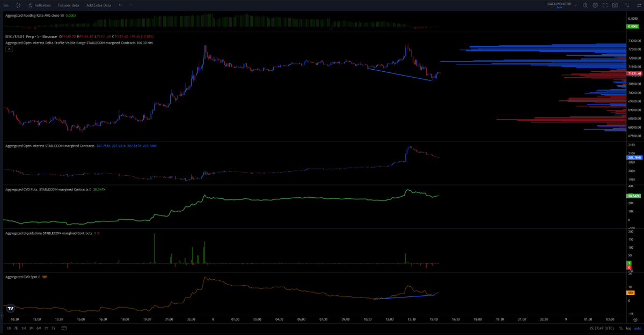Screen dimensions: 644x335
Task: Click the up-down arrows icon in top right
Action: pyautogui.click(x=626, y=5)
